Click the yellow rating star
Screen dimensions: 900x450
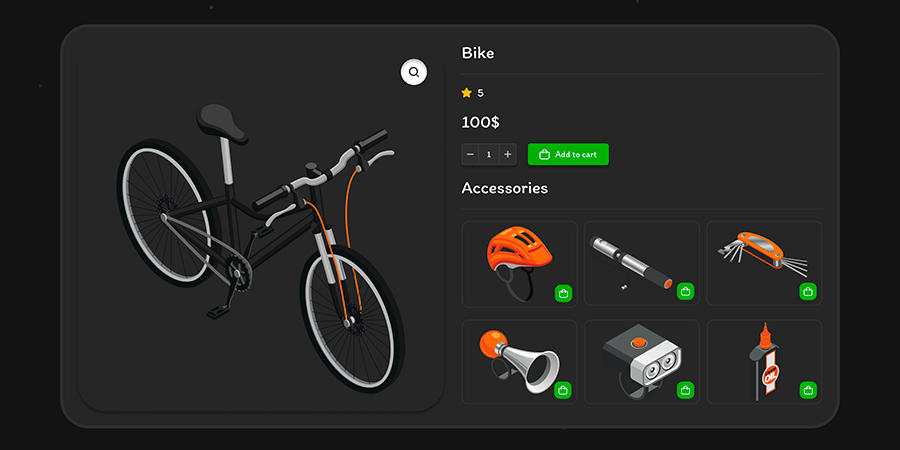pyautogui.click(x=467, y=92)
